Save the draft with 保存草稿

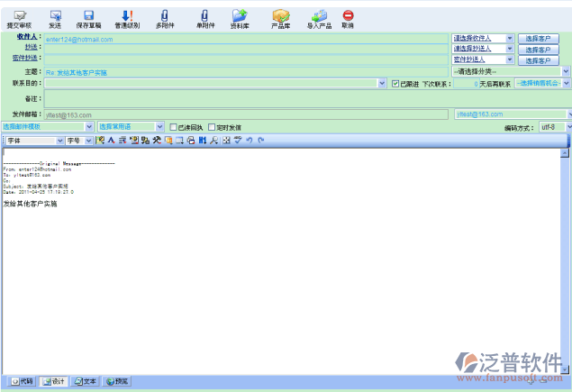point(88,16)
